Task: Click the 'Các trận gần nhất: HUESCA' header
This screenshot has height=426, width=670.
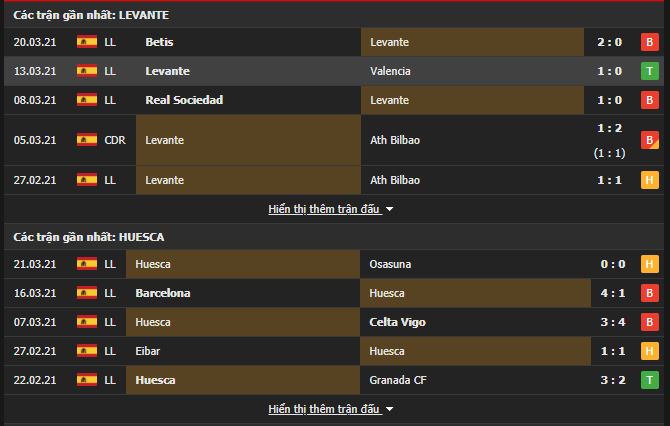Action: point(88,237)
